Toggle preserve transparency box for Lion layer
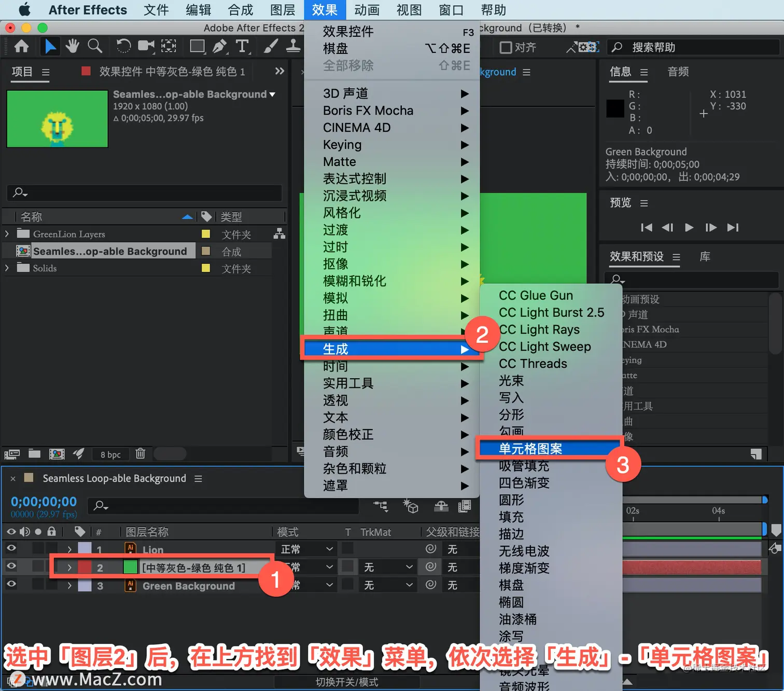Screen dimensions: 784x691 (347, 548)
